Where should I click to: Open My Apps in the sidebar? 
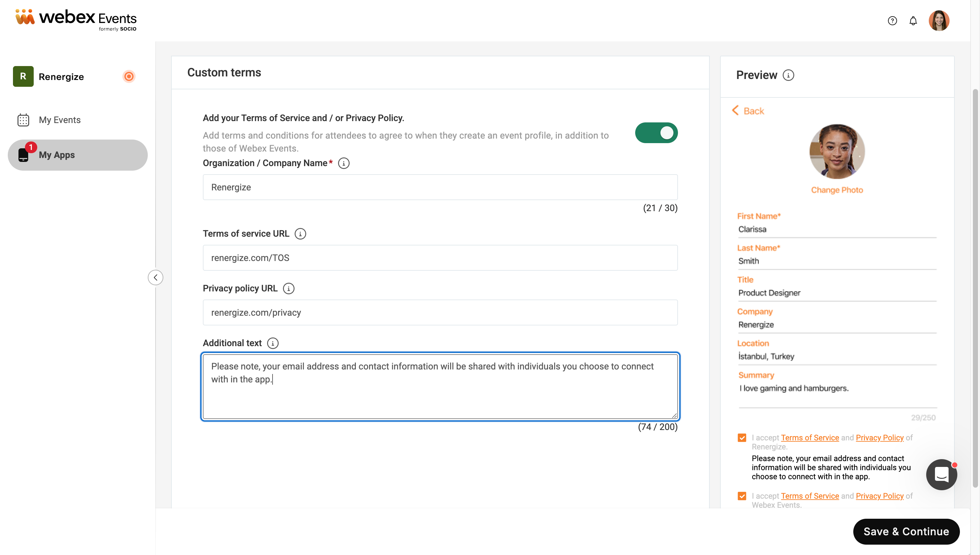pos(78,155)
